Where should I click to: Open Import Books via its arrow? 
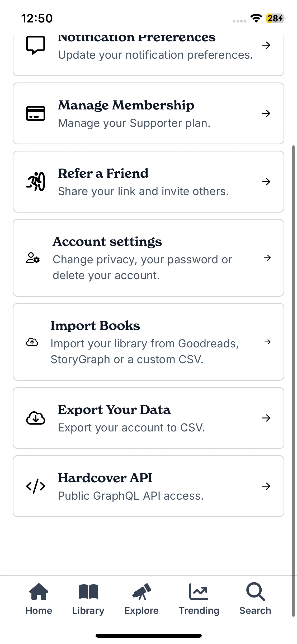click(x=267, y=342)
